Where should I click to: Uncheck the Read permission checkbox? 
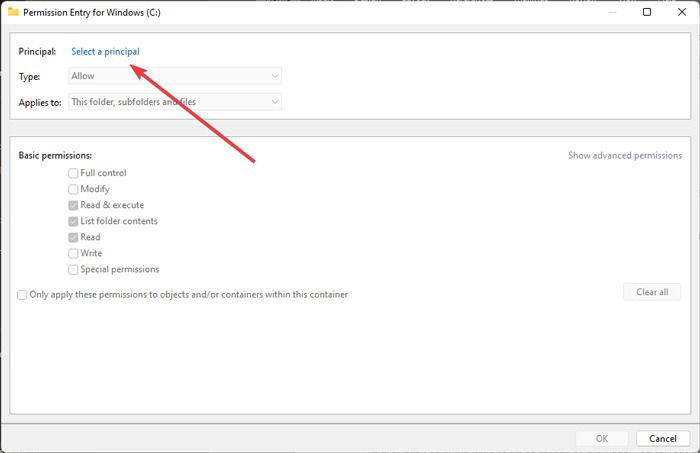(73, 237)
